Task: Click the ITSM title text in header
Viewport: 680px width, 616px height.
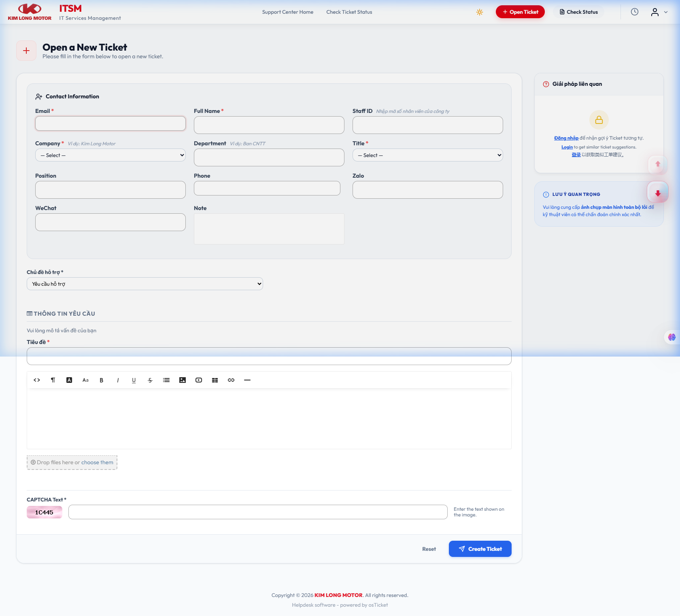Action: pos(70,8)
